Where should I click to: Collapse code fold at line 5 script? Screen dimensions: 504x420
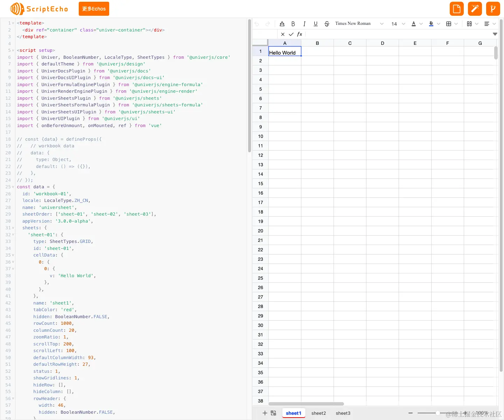[13, 50]
